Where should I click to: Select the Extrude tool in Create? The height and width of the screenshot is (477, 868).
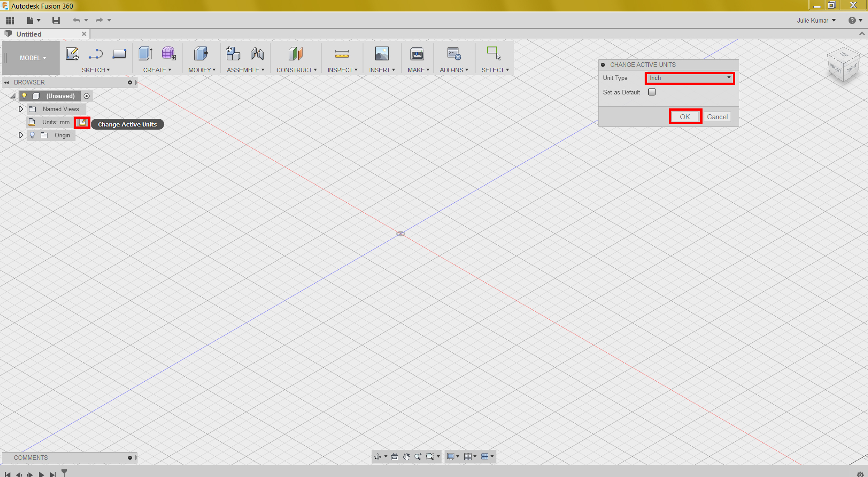coord(145,54)
